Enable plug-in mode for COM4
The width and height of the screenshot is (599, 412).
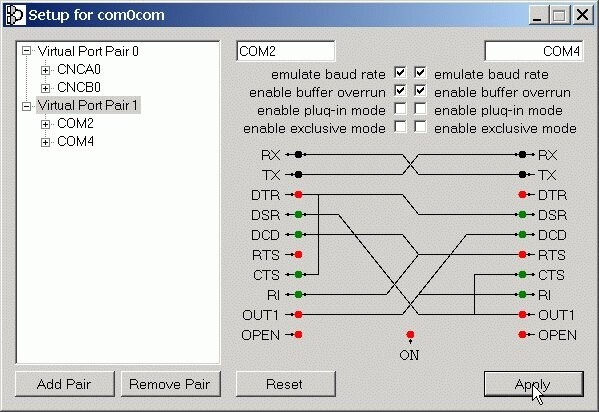[420, 109]
